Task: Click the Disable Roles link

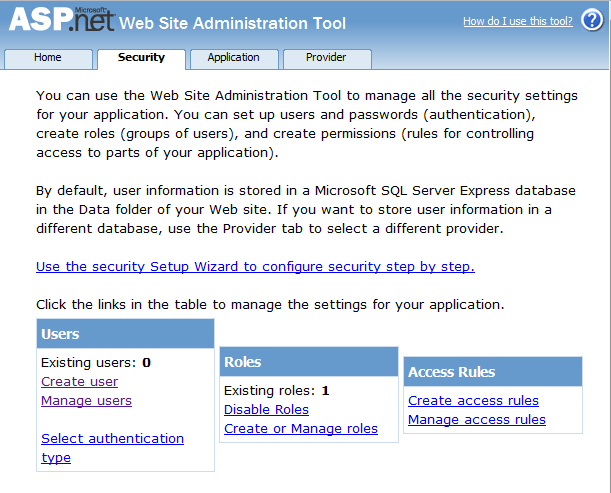Action: pyautogui.click(x=266, y=410)
